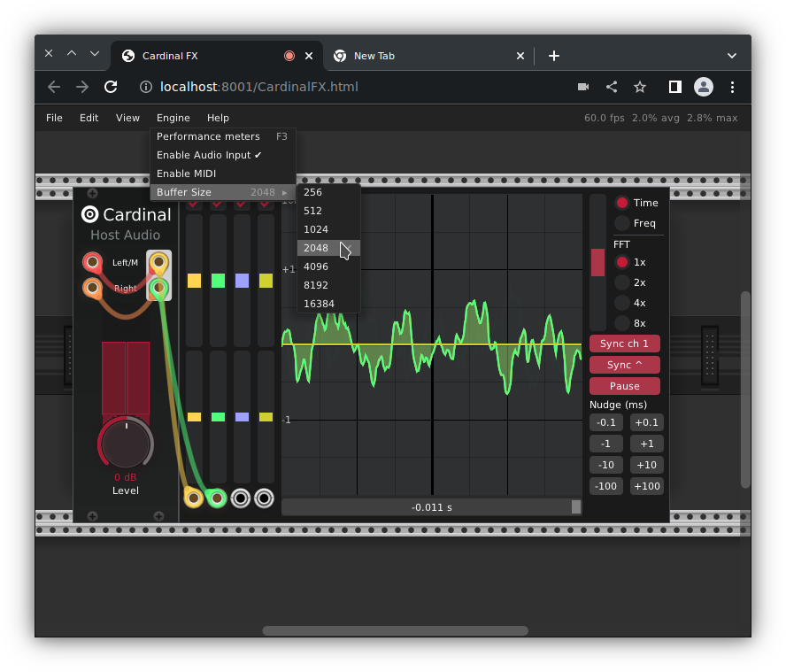This screenshot has width=786, height=672.
Task: Expand the Buffer Size submenu
Action: (222, 192)
